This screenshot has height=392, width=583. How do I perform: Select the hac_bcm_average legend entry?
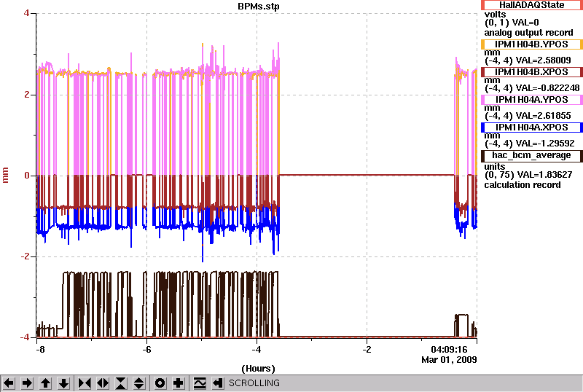tap(532, 155)
